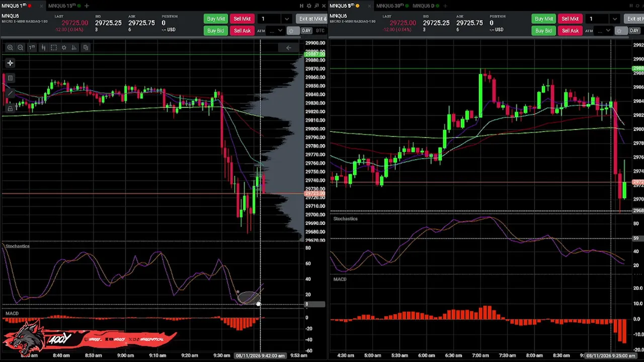Open the chart templates icon in the chart toolbar

pyautogui.click(x=86, y=47)
